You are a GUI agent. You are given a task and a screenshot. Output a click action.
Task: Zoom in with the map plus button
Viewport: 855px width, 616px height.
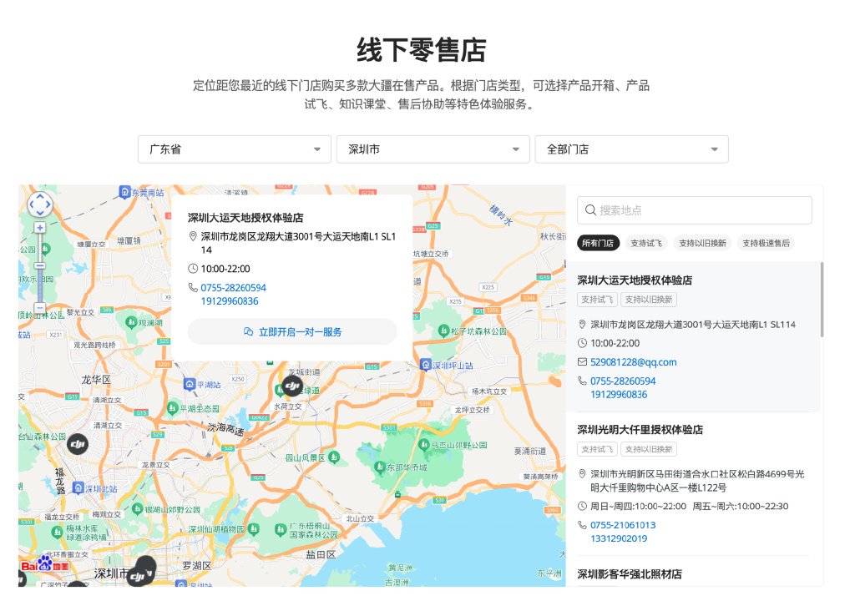tap(40, 228)
